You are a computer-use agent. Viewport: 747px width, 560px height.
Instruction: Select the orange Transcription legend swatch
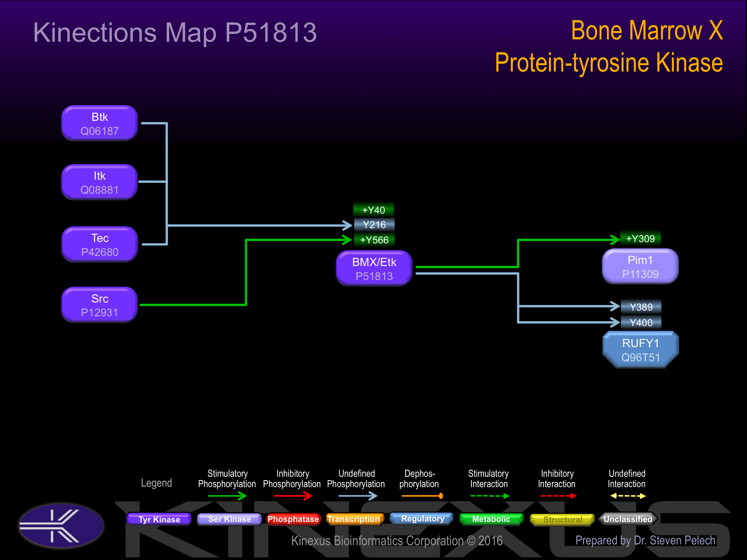tap(354, 519)
